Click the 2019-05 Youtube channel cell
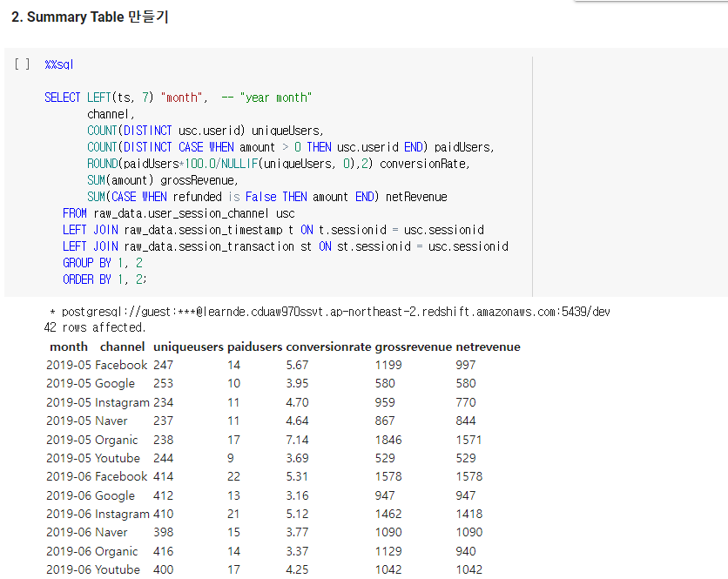Viewport: 728px width, 579px height. [x=118, y=458]
